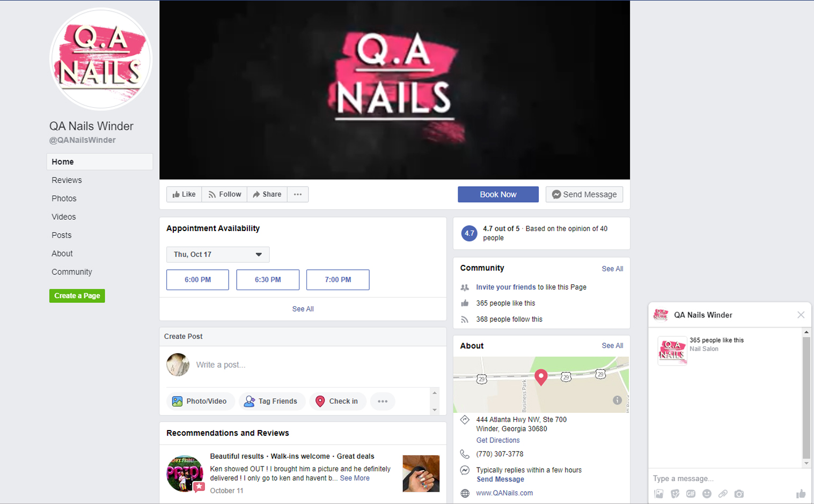Click the QA Nails Winder page title

[x=91, y=126]
